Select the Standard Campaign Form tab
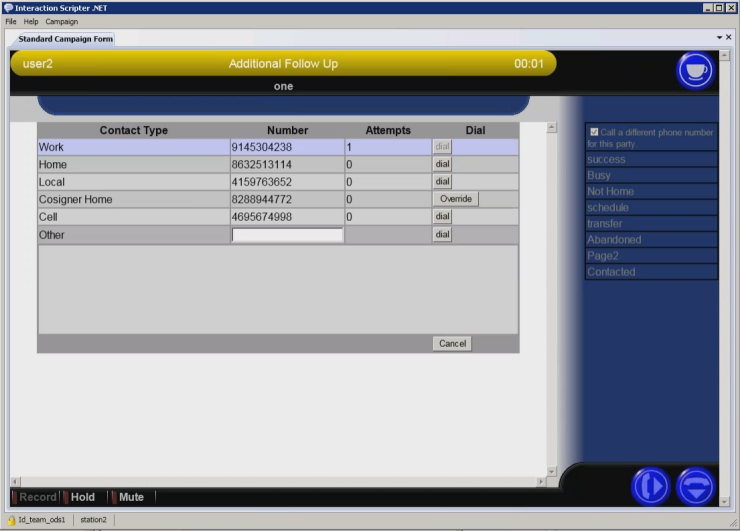Viewport: 740px width, 531px height. click(65, 39)
